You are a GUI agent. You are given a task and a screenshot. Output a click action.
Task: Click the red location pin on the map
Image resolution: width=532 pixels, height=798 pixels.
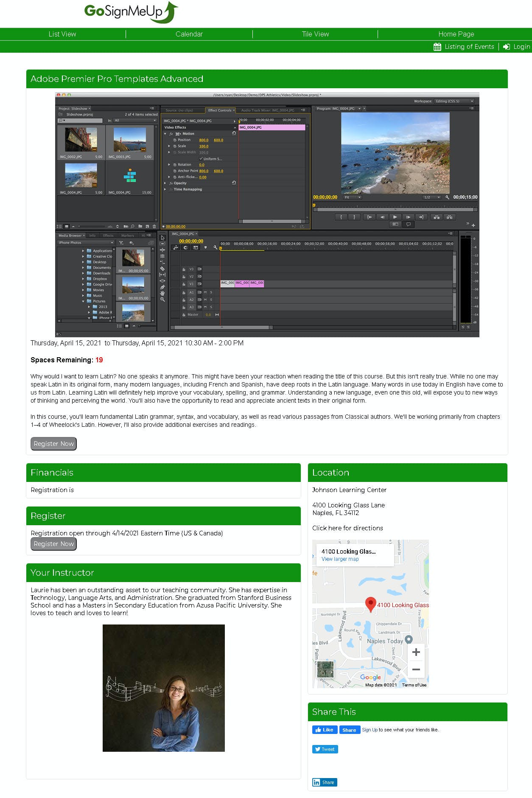point(370,604)
